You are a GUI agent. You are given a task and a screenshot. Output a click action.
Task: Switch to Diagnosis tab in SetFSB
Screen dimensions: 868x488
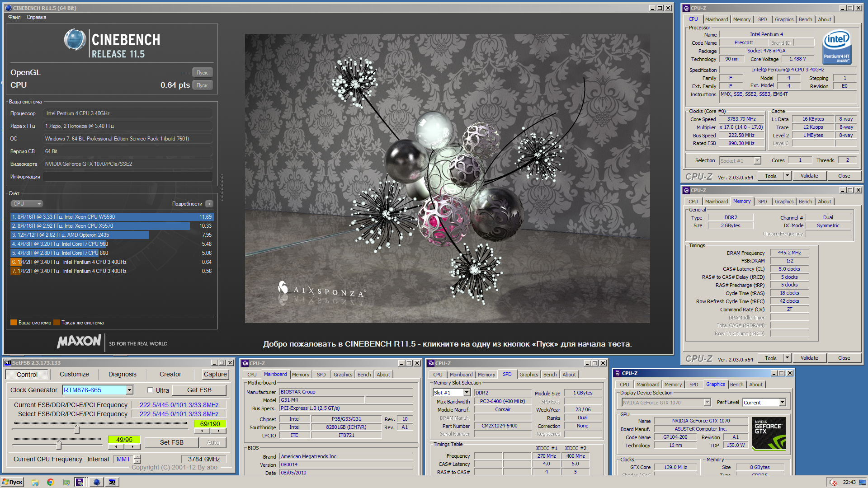(x=122, y=374)
